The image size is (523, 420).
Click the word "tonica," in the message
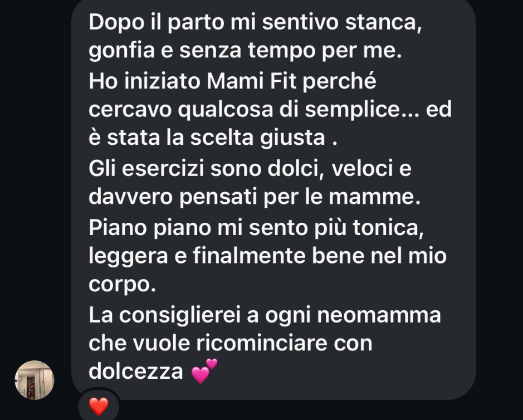(388, 228)
